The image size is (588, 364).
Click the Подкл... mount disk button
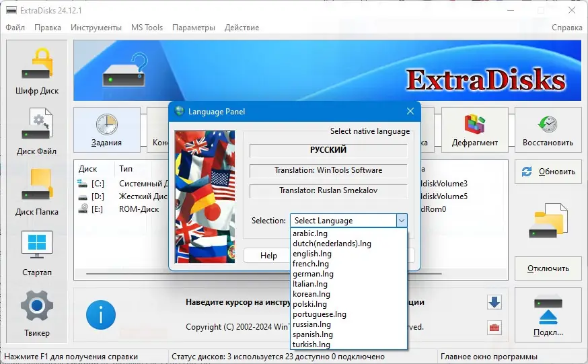tap(548, 314)
